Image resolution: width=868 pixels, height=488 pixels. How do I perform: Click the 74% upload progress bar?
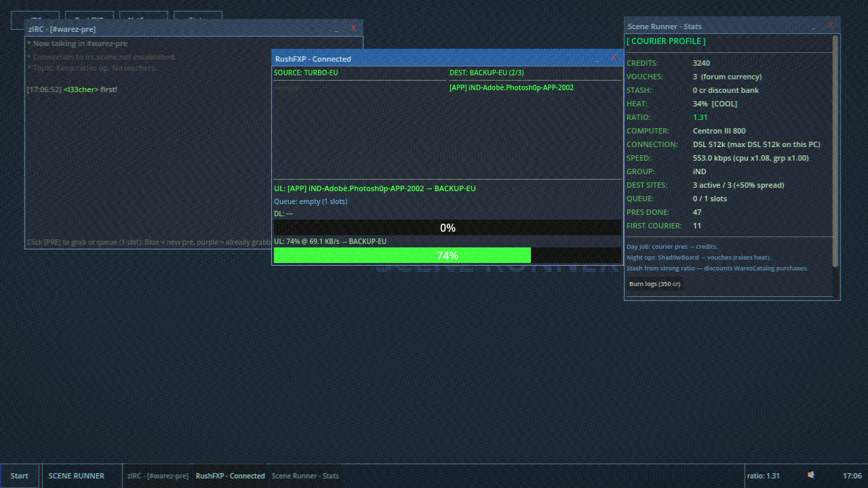click(x=448, y=256)
